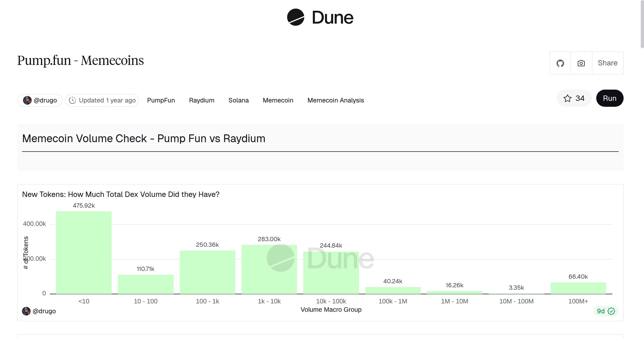The height and width of the screenshot is (338, 644).
Task: Open the GitHub icon near Share
Action: [560, 63]
